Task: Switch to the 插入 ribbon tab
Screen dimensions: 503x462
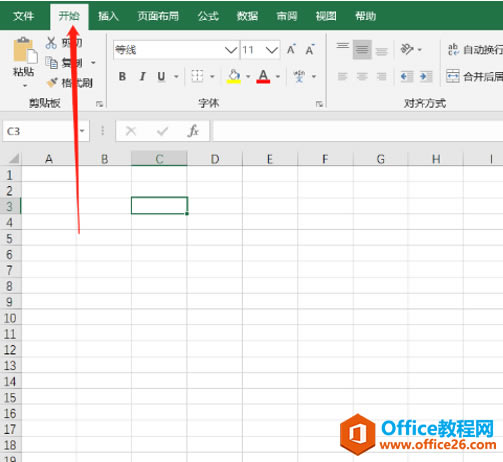Action: point(108,16)
